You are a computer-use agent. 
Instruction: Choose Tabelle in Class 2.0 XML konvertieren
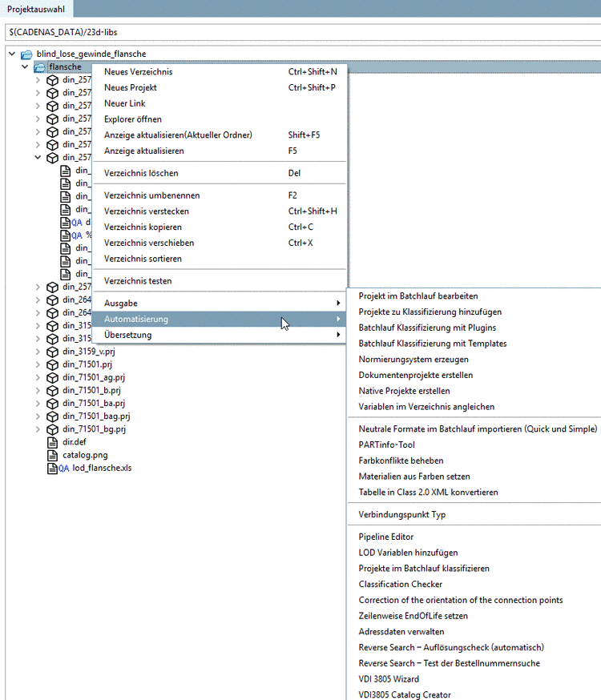474,493
